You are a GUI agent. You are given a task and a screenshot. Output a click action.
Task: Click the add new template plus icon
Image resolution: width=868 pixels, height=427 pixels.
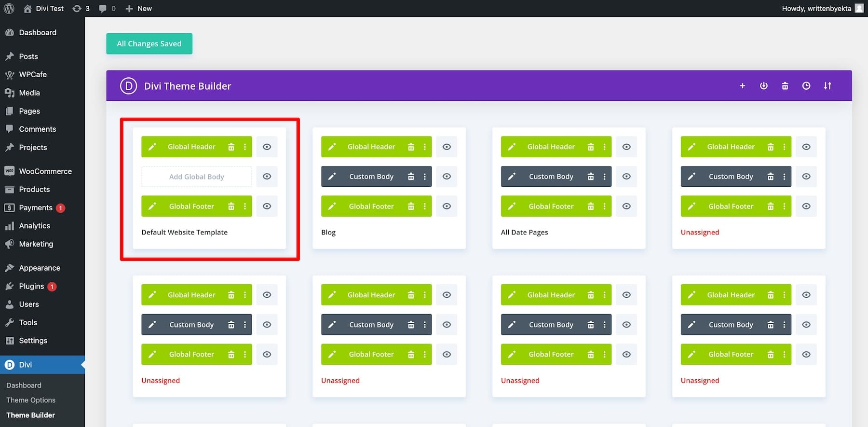(742, 86)
